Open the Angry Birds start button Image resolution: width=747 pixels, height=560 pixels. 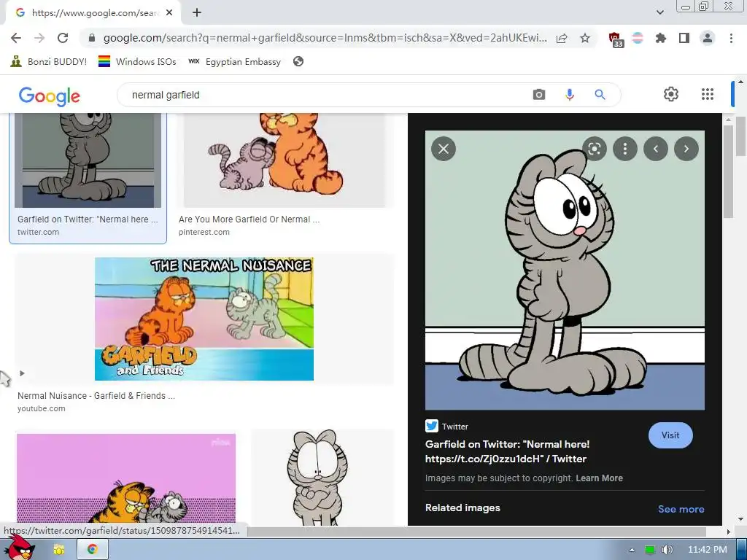click(18, 548)
